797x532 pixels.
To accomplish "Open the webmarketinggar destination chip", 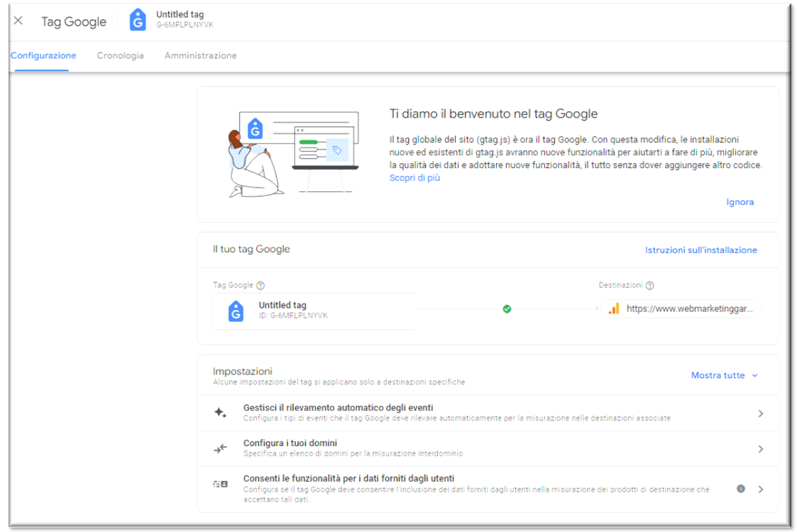I will (x=681, y=309).
